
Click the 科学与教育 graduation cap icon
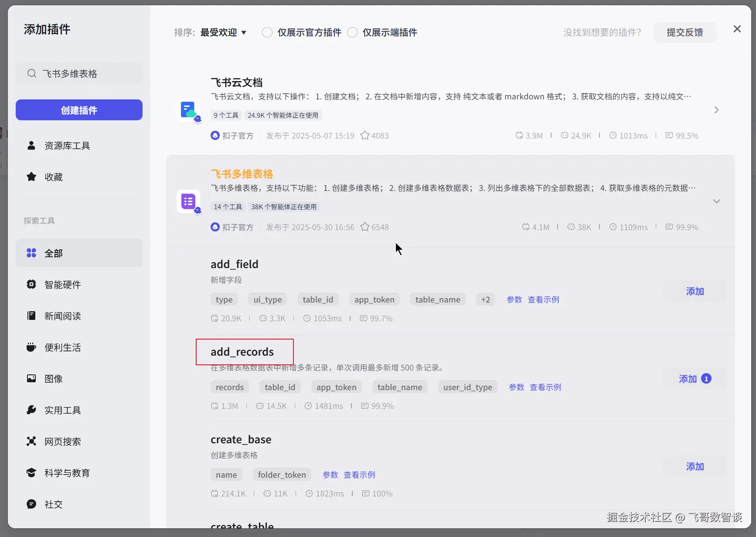31,472
